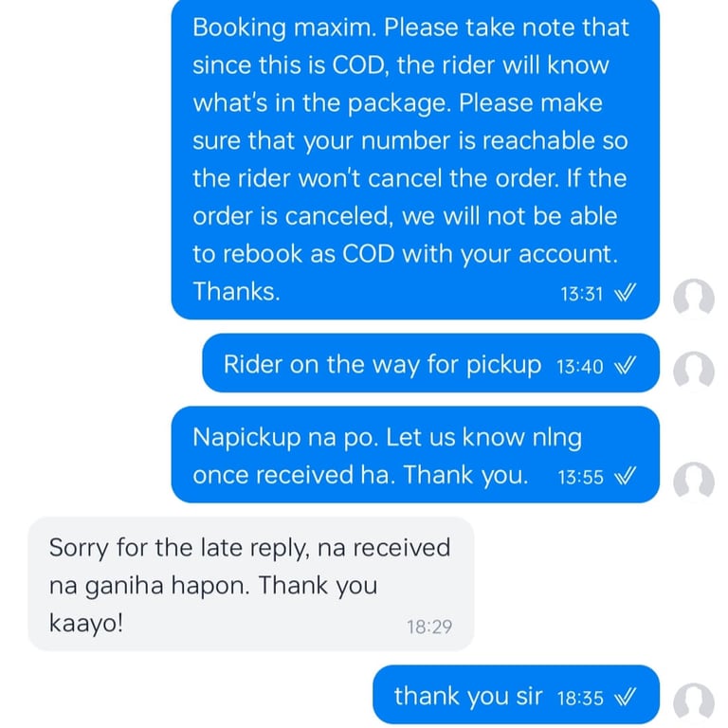The width and height of the screenshot is (728, 728).
Task: Click the 13:31 timestamp
Action: [581, 294]
